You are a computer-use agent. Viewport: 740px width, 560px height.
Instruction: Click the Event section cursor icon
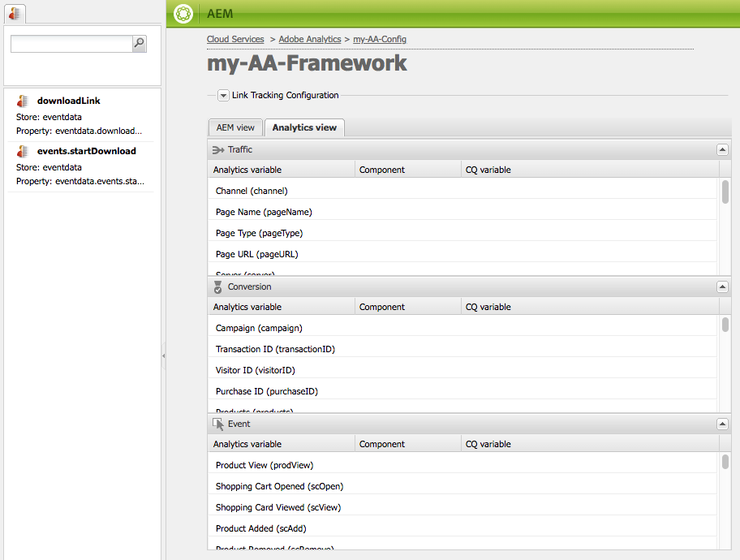coord(218,424)
